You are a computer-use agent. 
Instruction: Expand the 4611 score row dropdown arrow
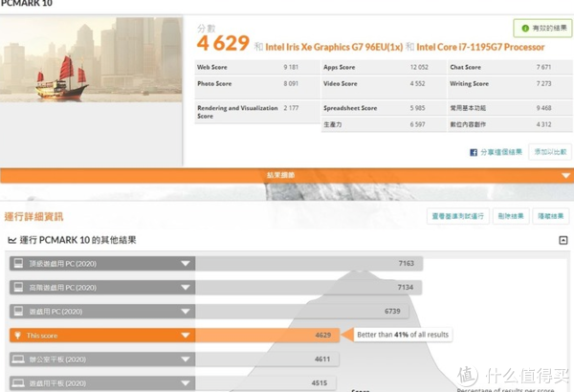(x=186, y=359)
